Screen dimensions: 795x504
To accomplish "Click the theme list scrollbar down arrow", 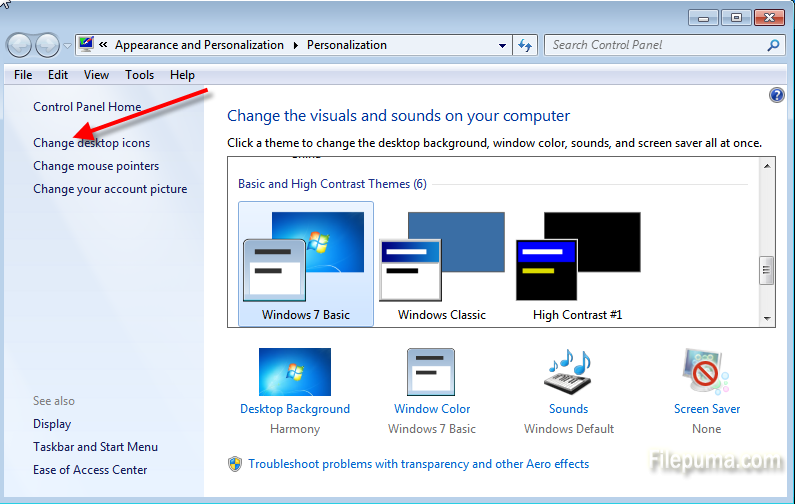I will click(767, 318).
